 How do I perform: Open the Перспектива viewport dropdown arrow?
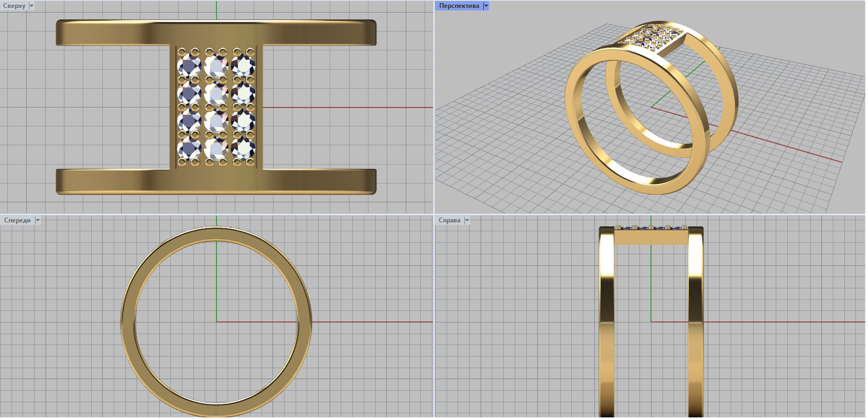pos(486,6)
